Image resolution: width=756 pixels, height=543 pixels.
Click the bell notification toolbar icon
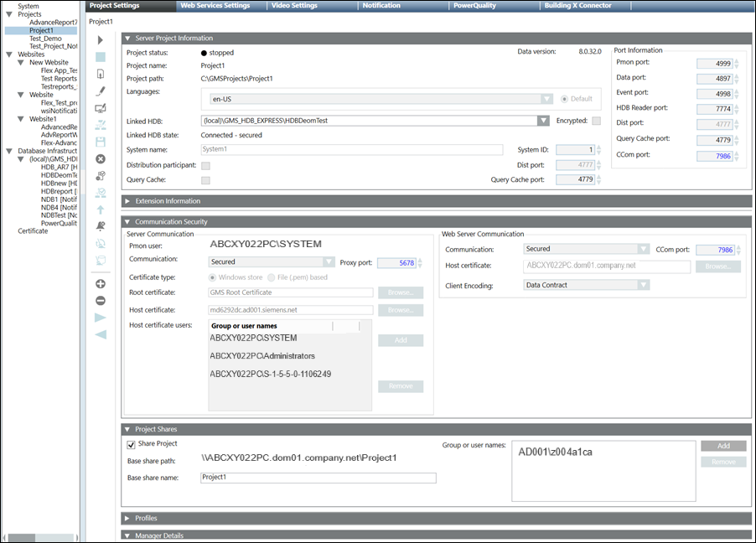click(x=101, y=226)
